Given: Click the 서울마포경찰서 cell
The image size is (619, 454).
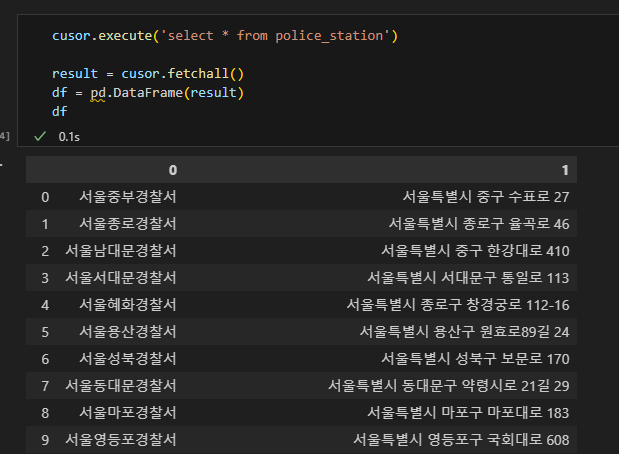Looking at the screenshot, I should click(x=128, y=413).
